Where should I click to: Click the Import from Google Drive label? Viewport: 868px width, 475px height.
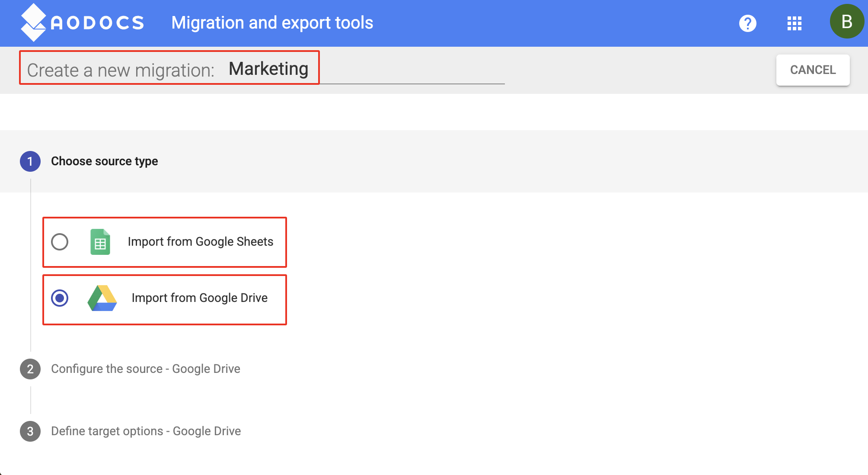[x=200, y=298]
